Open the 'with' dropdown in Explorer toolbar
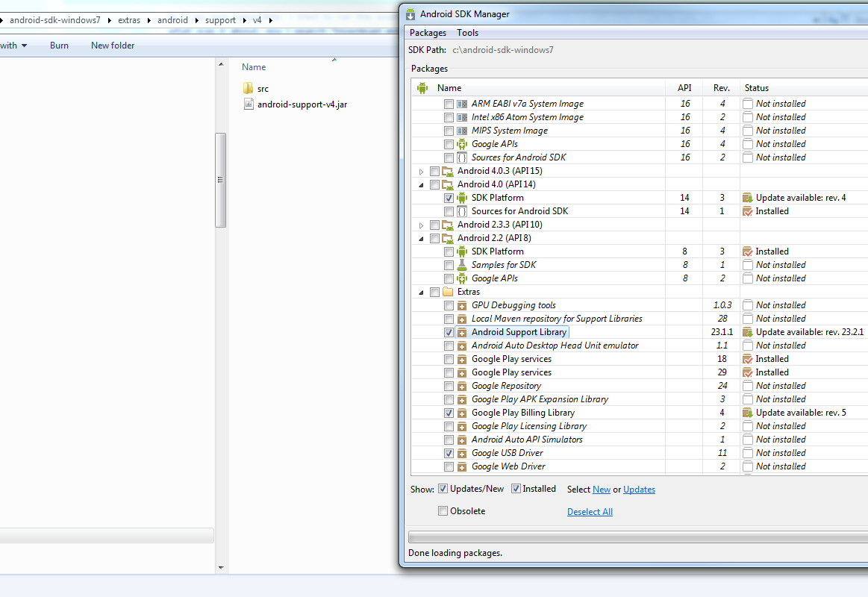The width and height of the screenshot is (868, 597). pyautogui.click(x=14, y=46)
